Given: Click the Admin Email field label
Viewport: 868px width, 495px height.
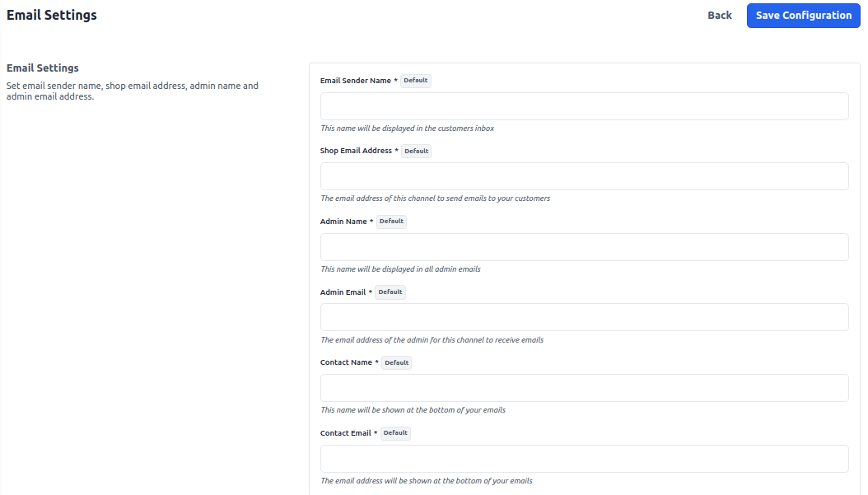Looking at the screenshot, I should [x=343, y=292].
